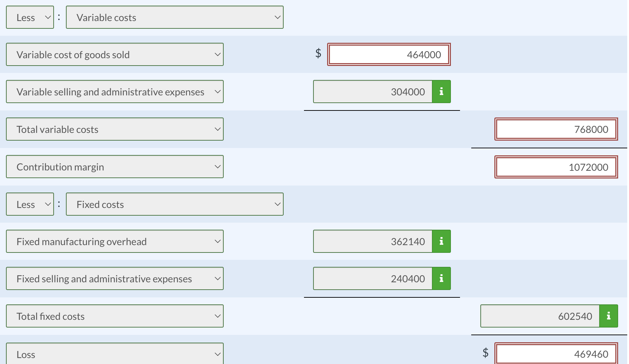Expand the Contribution margin dropdown
The height and width of the screenshot is (364, 629).
point(115,167)
